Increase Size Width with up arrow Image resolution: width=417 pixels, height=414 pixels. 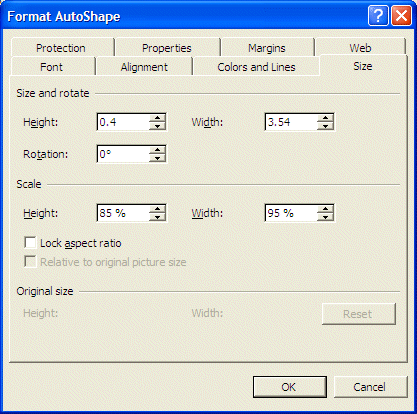tap(325, 118)
